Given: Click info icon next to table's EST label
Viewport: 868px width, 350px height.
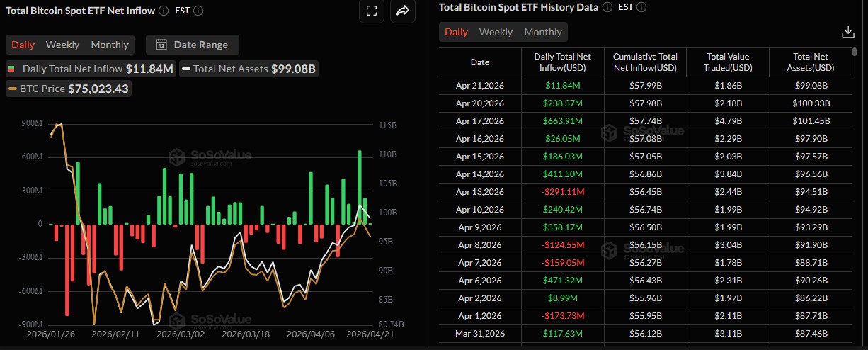Looking at the screenshot, I should pos(641,7).
